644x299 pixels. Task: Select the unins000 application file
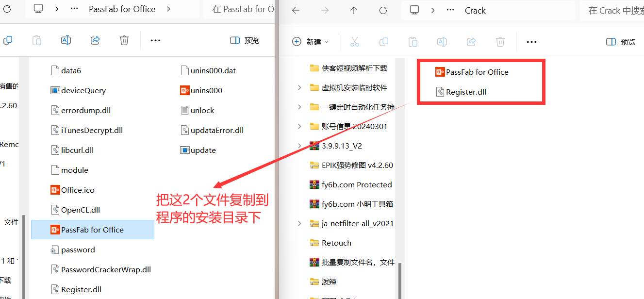pyautogui.click(x=201, y=90)
